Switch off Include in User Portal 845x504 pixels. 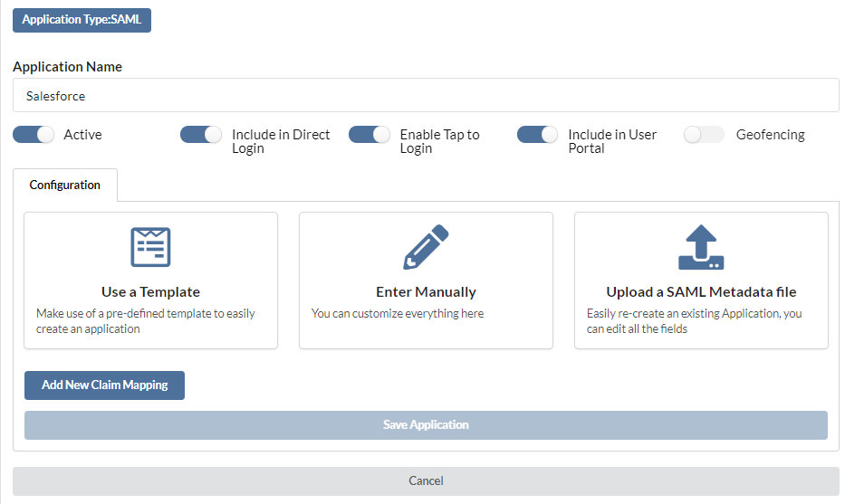click(x=537, y=135)
